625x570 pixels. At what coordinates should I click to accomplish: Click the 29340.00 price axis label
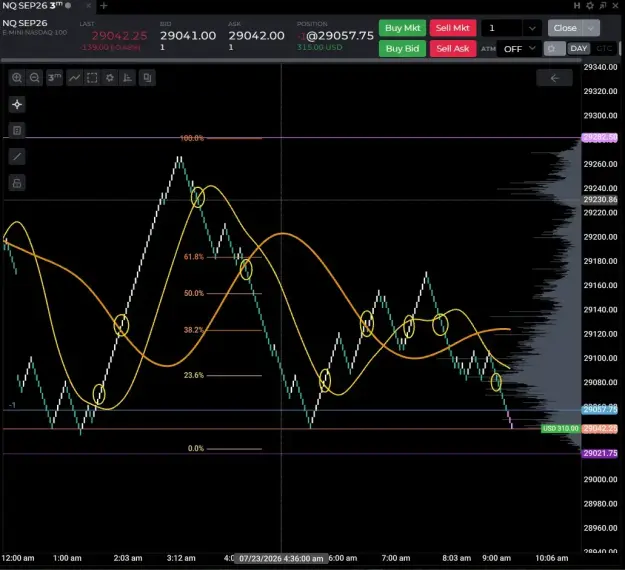click(x=600, y=67)
